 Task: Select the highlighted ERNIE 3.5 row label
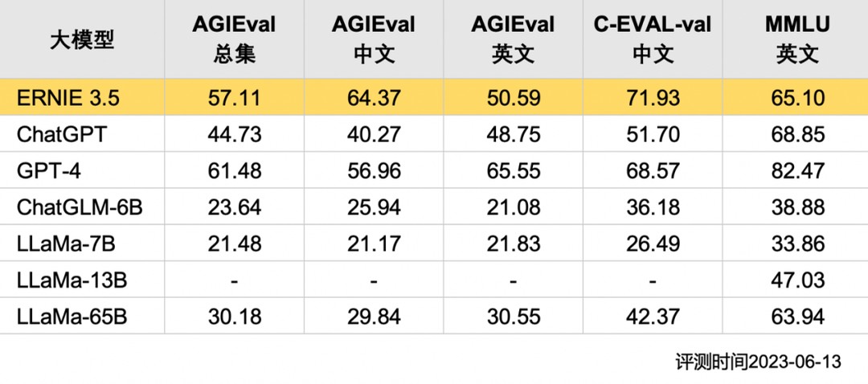point(67,97)
